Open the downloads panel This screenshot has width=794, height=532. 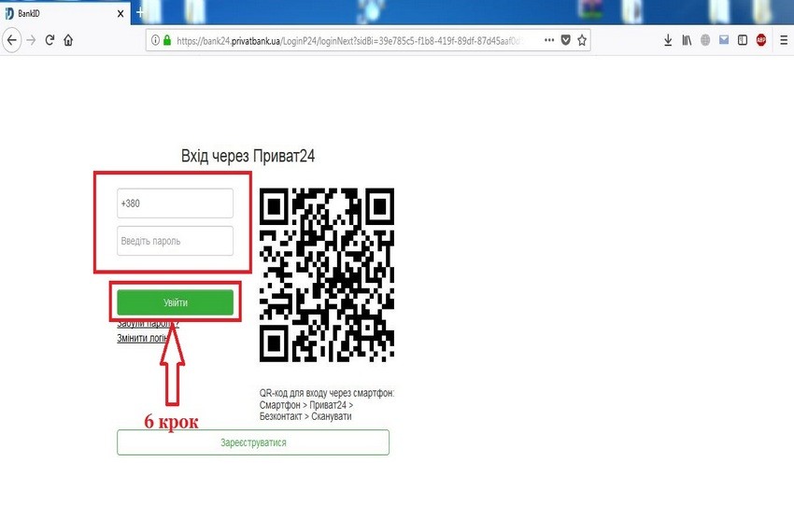pos(668,40)
